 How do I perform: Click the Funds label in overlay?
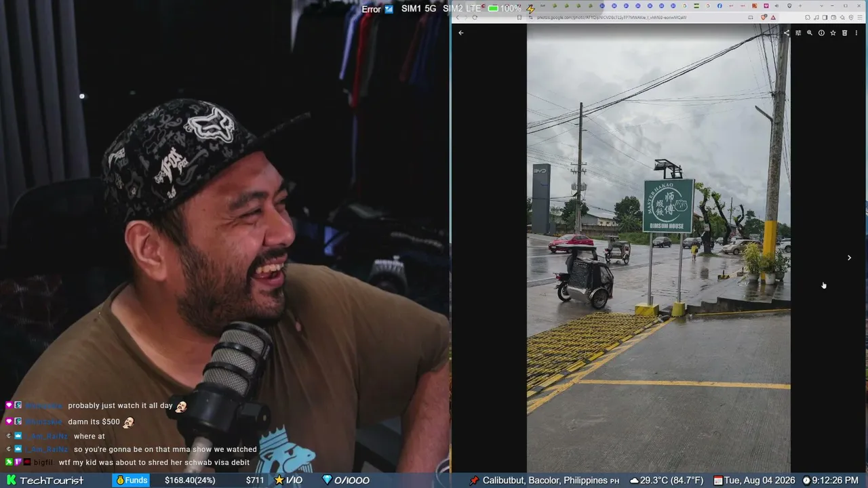[x=132, y=481]
